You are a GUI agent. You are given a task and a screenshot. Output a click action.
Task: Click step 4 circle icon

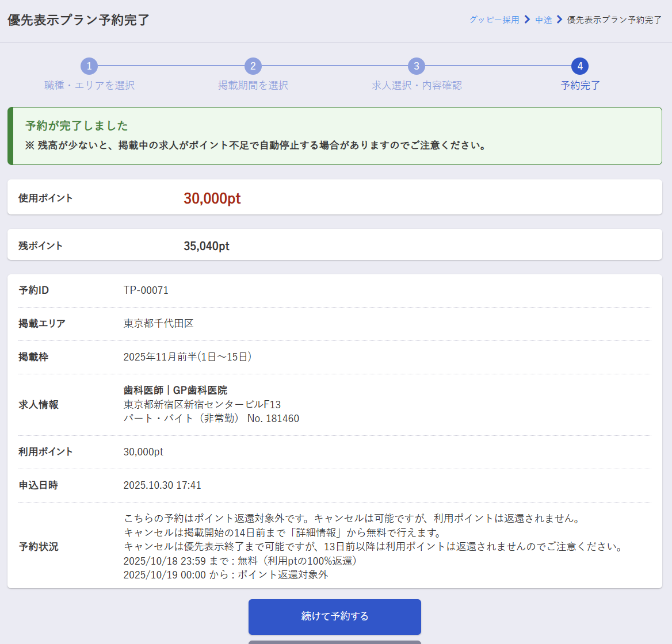coord(580,66)
